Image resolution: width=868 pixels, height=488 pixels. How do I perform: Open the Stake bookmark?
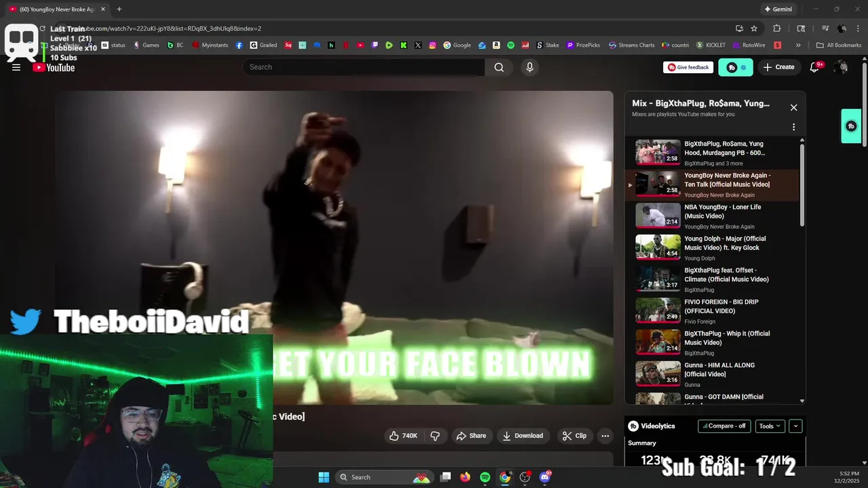(548, 45)
